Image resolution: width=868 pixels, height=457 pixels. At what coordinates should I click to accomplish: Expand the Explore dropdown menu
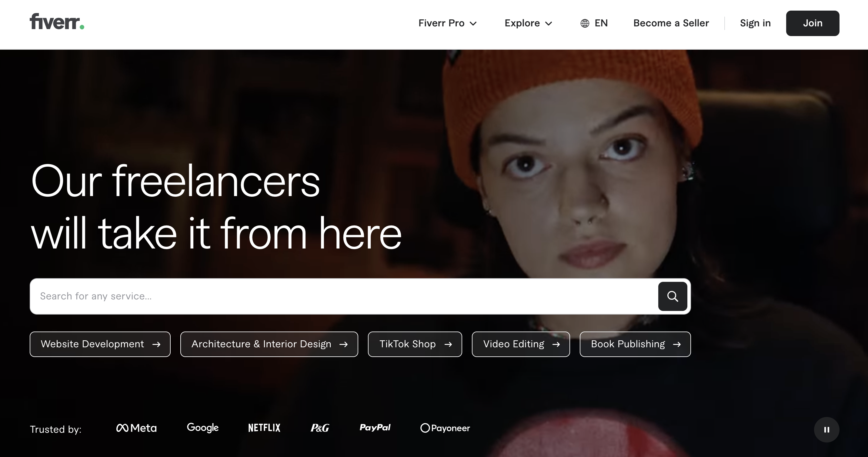528,23
